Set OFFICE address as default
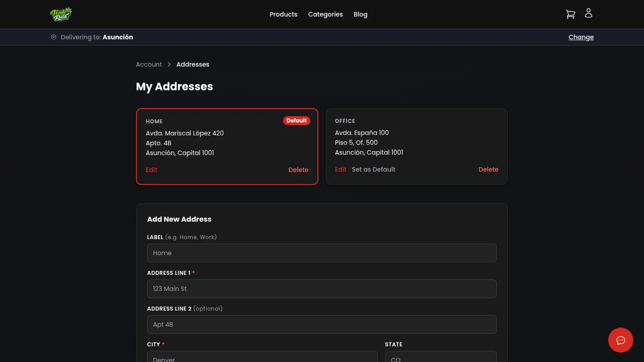Viewport: 644px width, 362px height. (373, 169)
